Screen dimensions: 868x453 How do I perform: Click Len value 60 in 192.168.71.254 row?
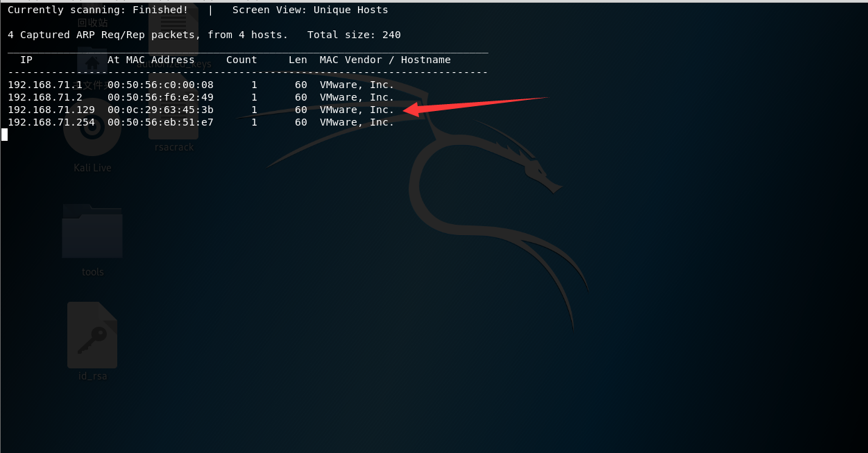click(x=300, y=122)
